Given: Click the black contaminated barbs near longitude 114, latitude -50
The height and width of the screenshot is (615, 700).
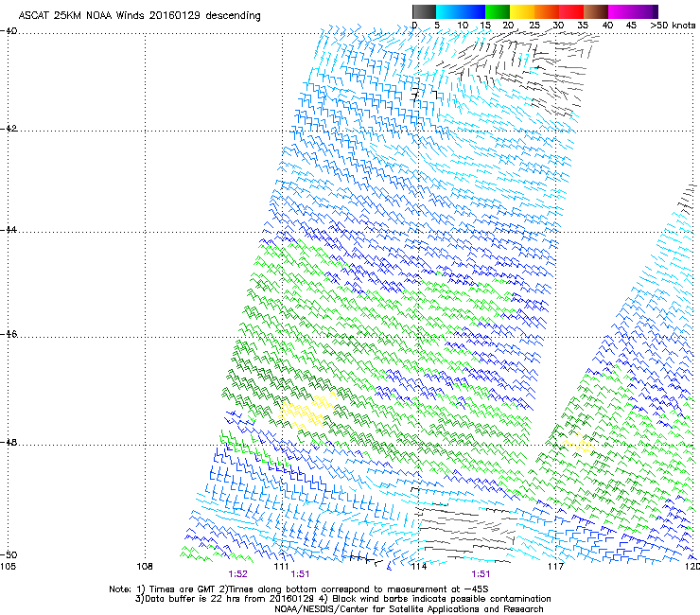Looking at the screenshot, I should pyautogui.click(x=464, y=532).
